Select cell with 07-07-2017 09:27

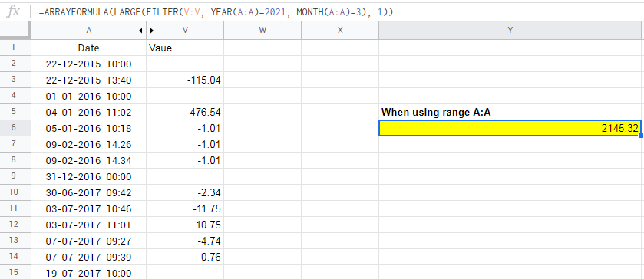[x=89, y=241]
